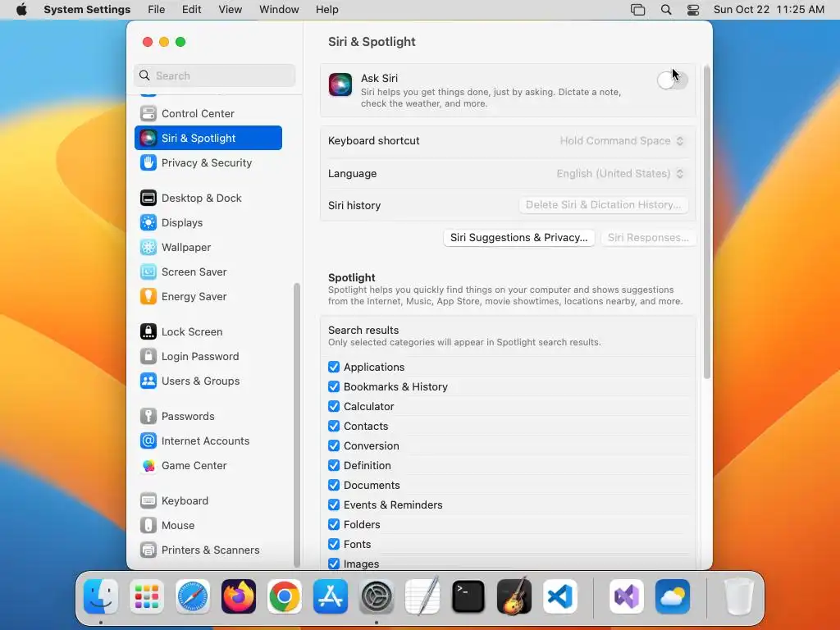The height and width of the screenshot is (630, 840).
Task: Open App Store from the Dock
Action: (x=331, y=597)
